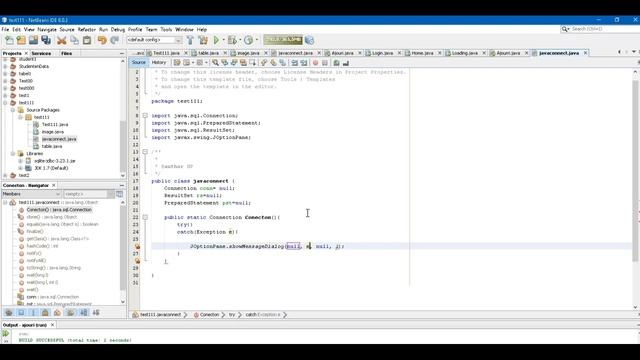Collapse the test111 project node

point(5,103)
